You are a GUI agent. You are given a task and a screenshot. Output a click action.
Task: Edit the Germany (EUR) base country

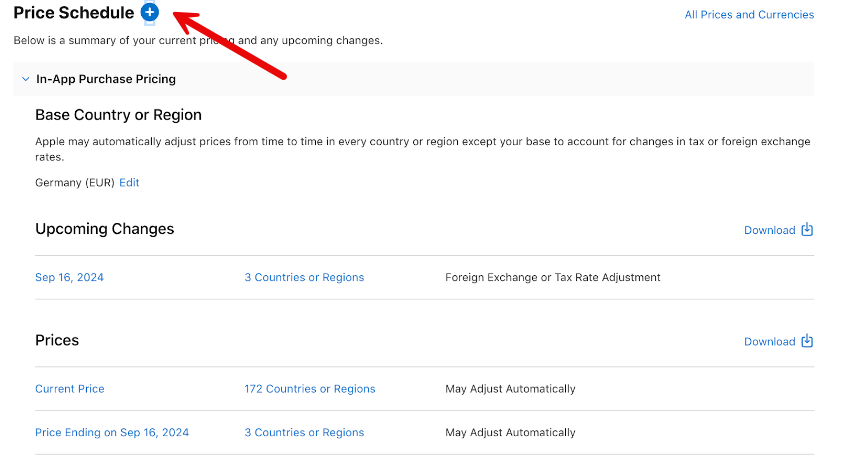(x=129, y=183)
